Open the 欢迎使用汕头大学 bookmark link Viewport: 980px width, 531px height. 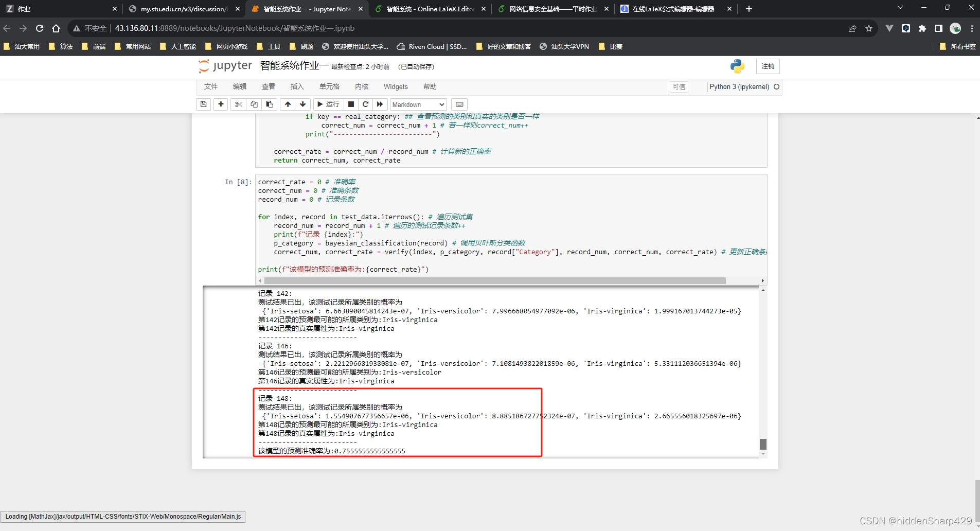(x=355, y=46)
